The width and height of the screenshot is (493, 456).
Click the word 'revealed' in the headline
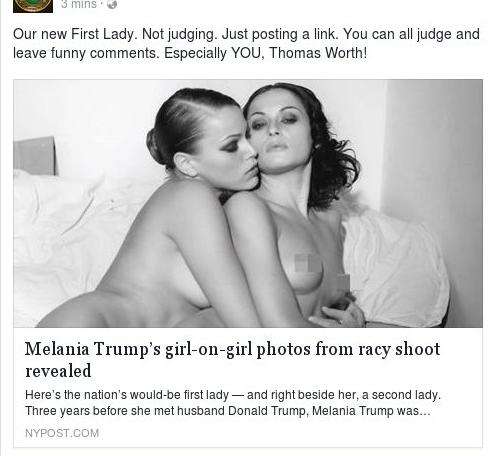58,371
